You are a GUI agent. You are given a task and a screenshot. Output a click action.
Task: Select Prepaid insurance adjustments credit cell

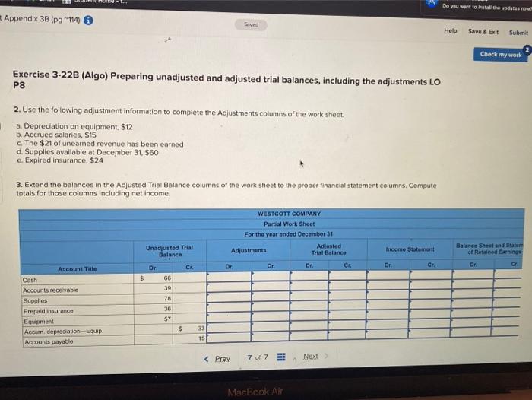271,307
